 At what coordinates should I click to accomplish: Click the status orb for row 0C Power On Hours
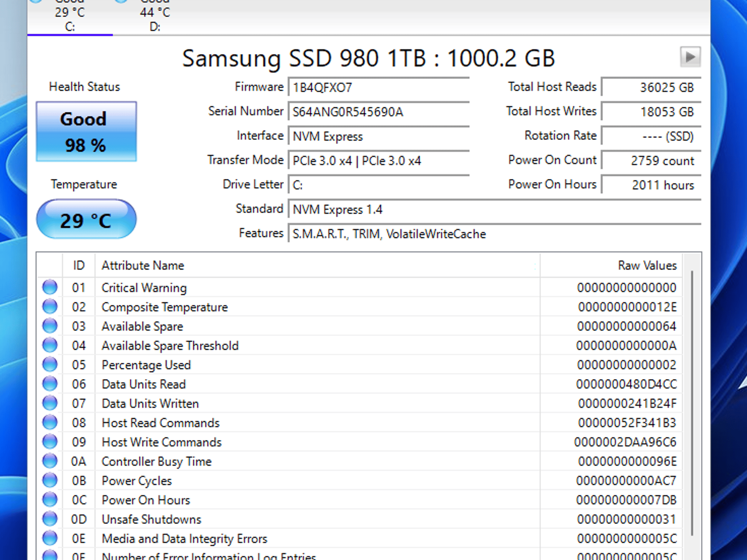pyautogui.click(x=50, y=500)
